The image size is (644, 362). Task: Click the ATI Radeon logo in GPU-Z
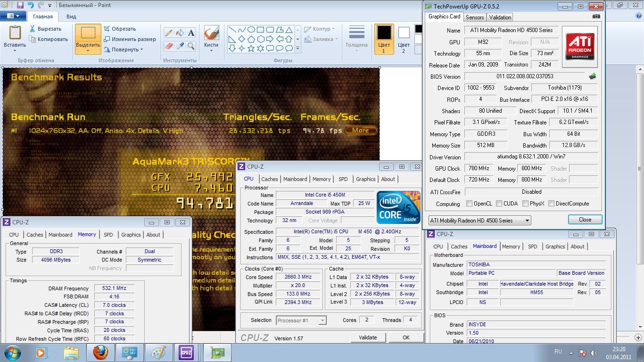click(580, 47)
